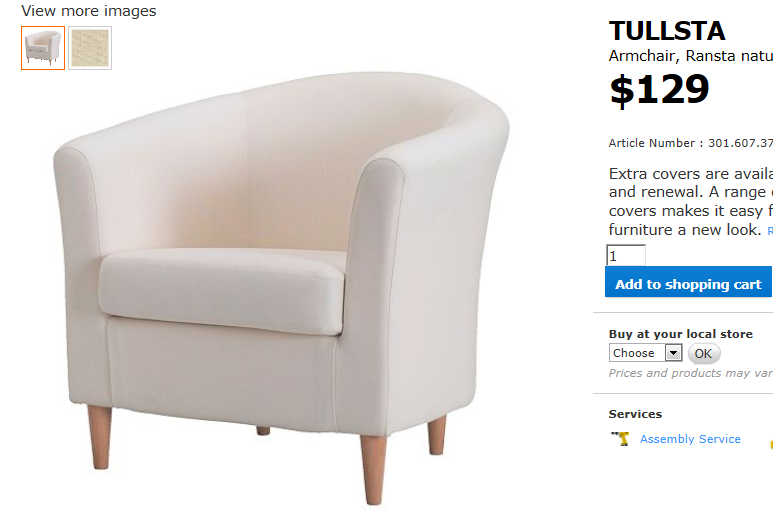Click the Services section heading
This screenshot has width=773, height=520.
point(635,414)
